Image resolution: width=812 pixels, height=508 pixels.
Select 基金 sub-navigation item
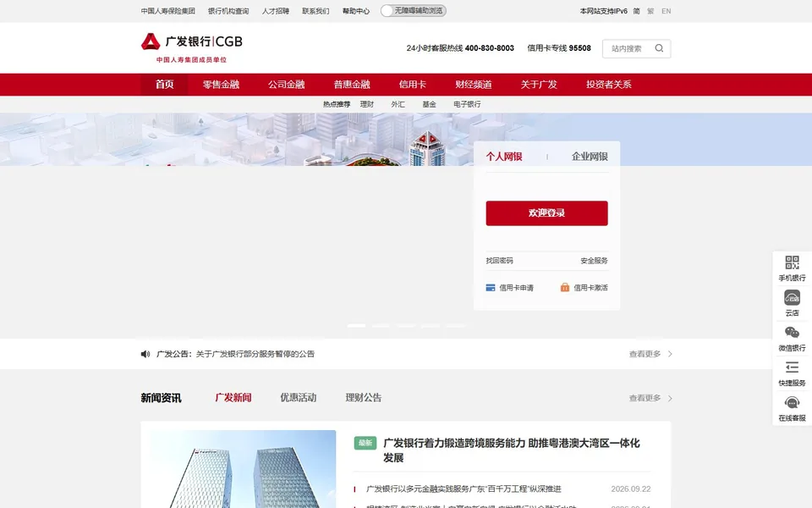click(x=430, y=104)
